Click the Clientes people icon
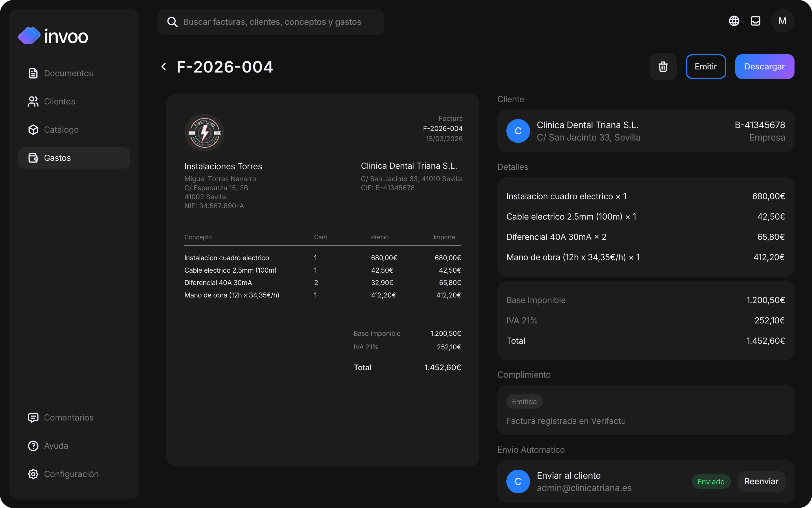The height and width of the screenshot is (508, 812). [33, 102]
